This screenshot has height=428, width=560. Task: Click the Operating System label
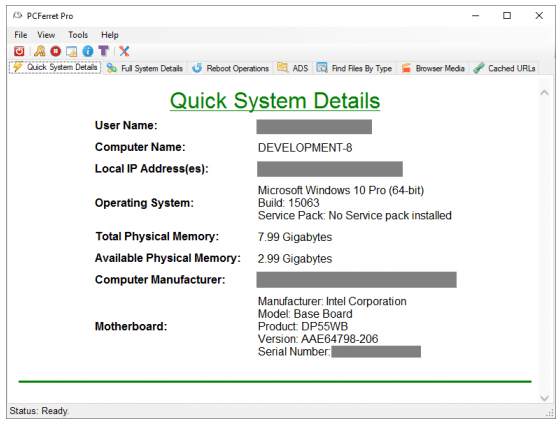[x=144, y=203]
